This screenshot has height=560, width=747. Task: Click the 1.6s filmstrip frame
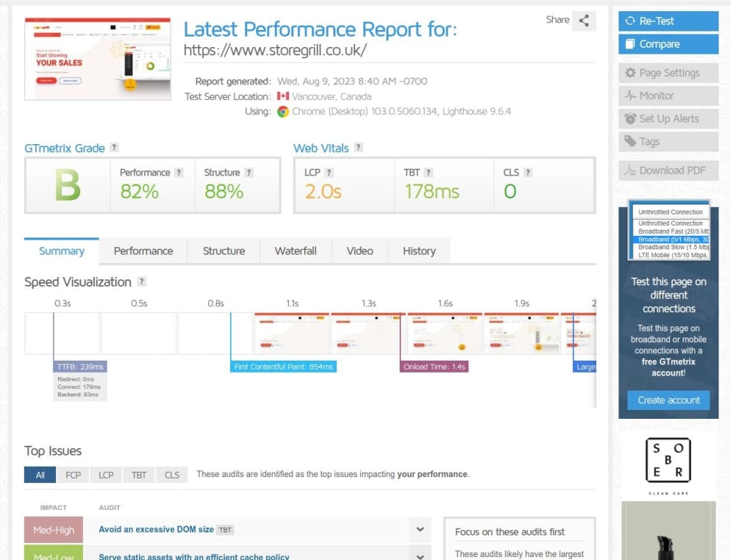click(445, 333)
